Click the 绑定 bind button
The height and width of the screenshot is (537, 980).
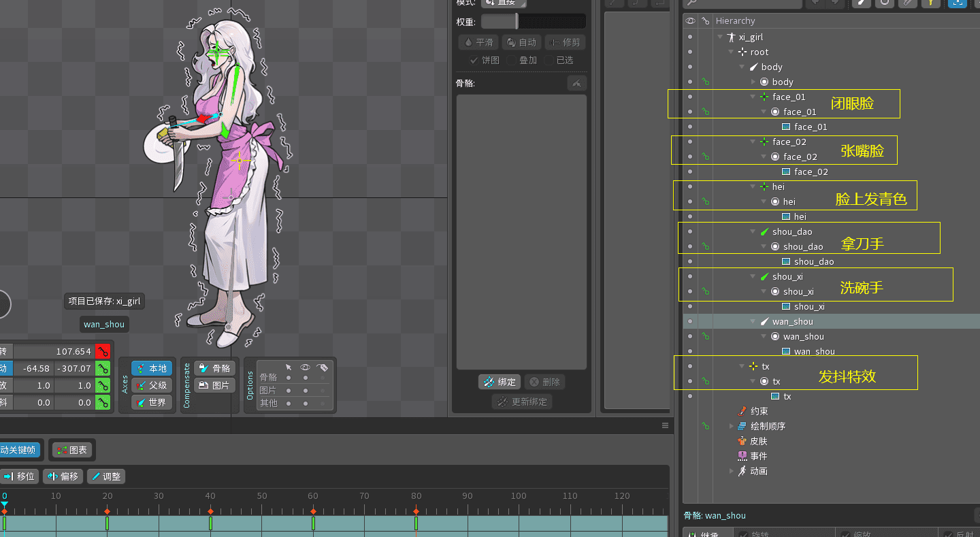click(x=500, y=382)
